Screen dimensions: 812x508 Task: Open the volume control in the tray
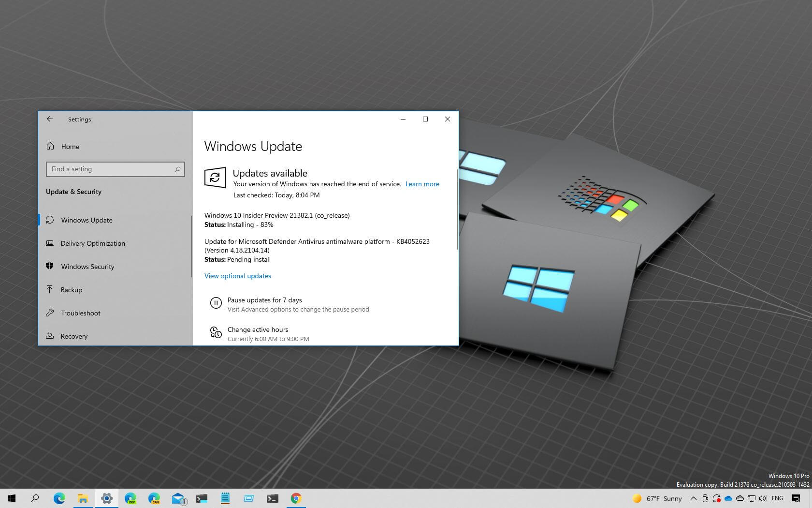pos(763,498)
